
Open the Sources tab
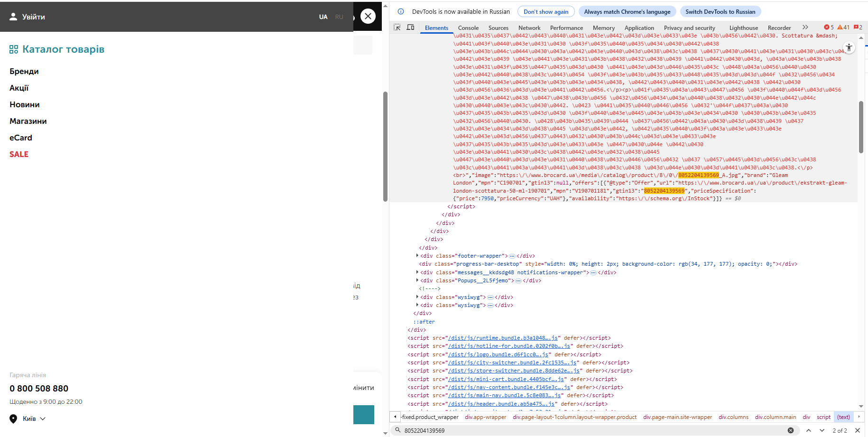pyautogui.click(x=499, y=28)
